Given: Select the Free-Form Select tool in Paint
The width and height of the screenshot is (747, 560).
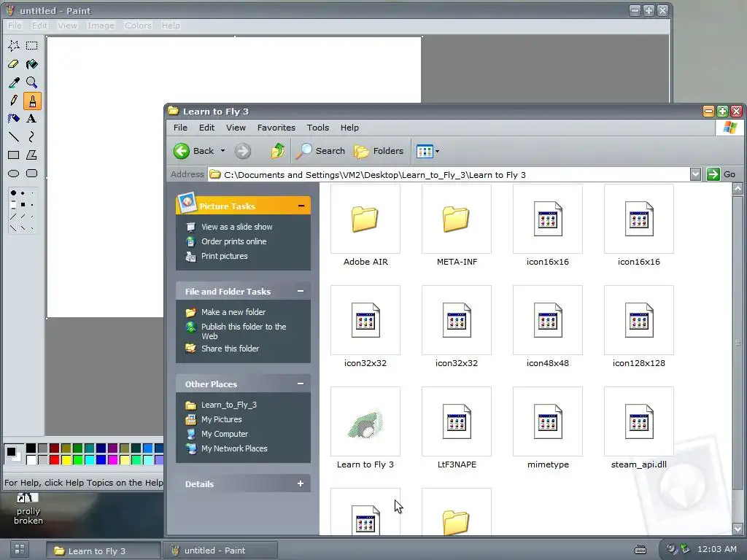Looking at the screenshot, I should 14,46.
